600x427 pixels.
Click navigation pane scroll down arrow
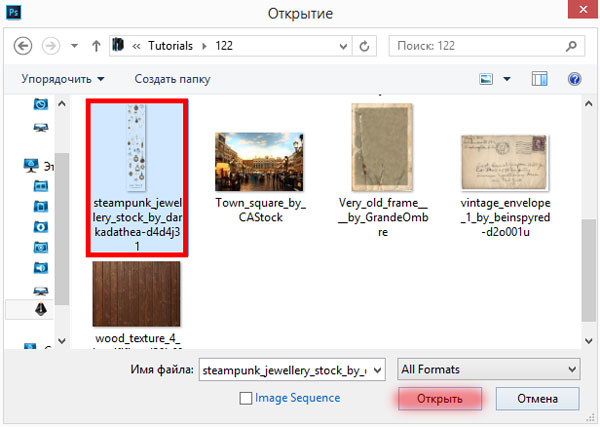click(62, 340)
